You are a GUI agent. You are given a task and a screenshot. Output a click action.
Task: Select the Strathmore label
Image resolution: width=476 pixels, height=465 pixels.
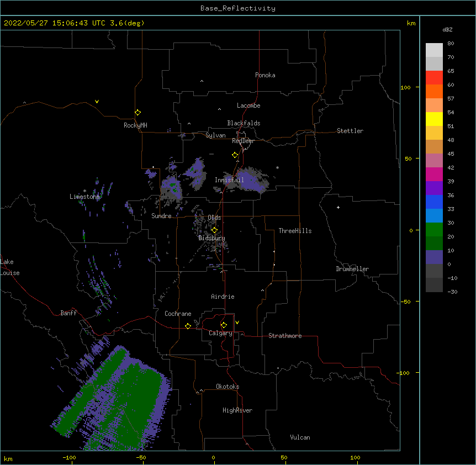click(x=285, y=336)
